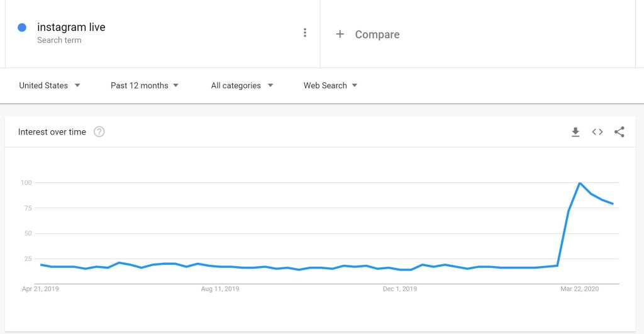This screenshot has height=334, width=644.
Task: Click the plus icon to add comparison
Action: [340, 34]
